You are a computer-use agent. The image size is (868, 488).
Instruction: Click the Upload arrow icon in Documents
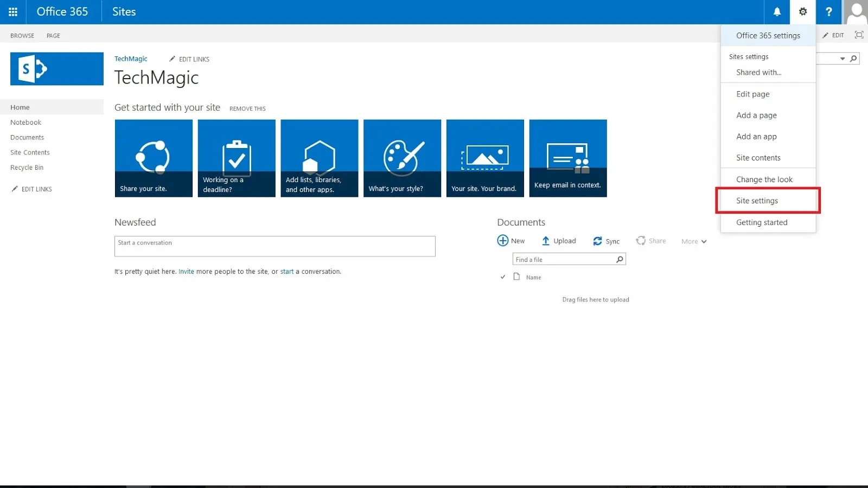pyautogui.click(x=546, y=241)
